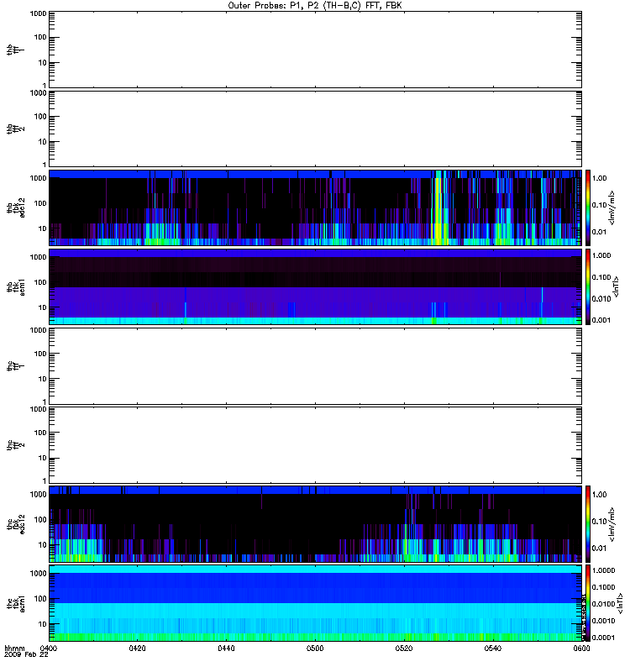Click the 'thb fff 1' panel axis label
The width and height of the screenshot is (630, 672).
16,50
